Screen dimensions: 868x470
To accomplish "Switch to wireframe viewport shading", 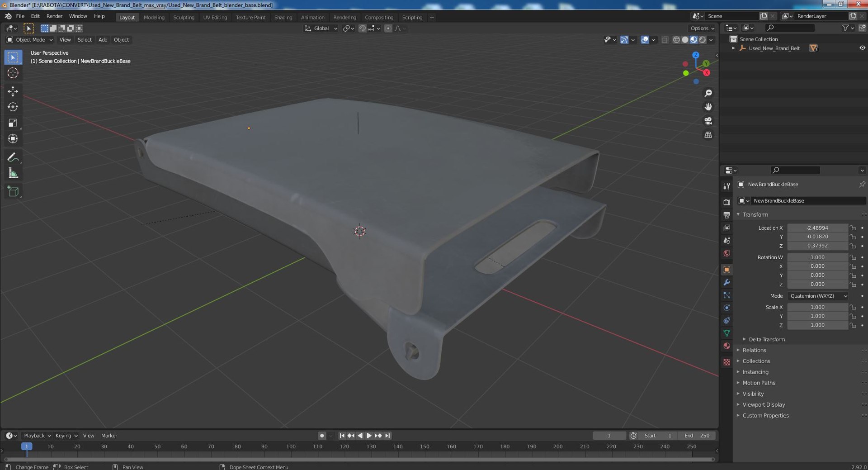I will point(676,40).
